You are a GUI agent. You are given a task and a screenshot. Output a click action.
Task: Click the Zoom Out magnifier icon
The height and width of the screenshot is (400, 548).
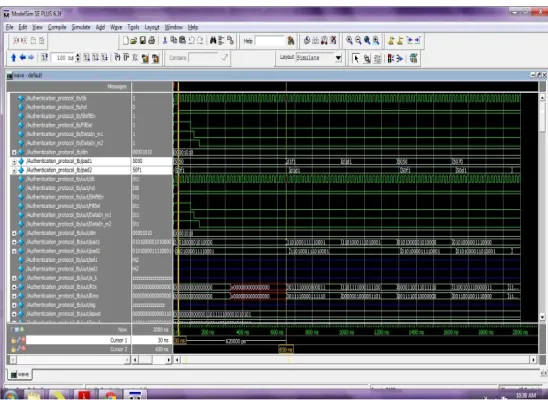[358, 40]
